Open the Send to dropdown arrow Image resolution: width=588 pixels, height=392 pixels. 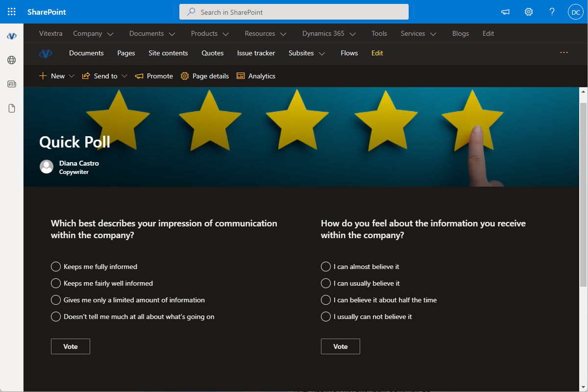coord(124,76)
